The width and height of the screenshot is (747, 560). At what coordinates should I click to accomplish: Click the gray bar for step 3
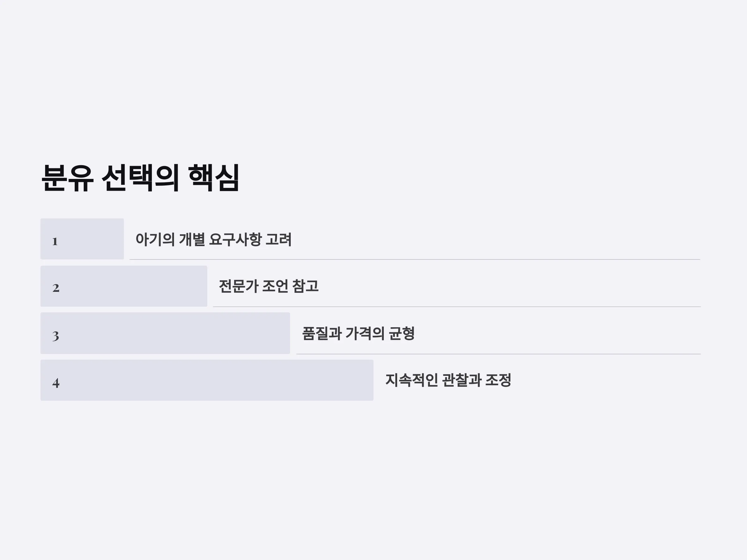[x=165, y=333]
